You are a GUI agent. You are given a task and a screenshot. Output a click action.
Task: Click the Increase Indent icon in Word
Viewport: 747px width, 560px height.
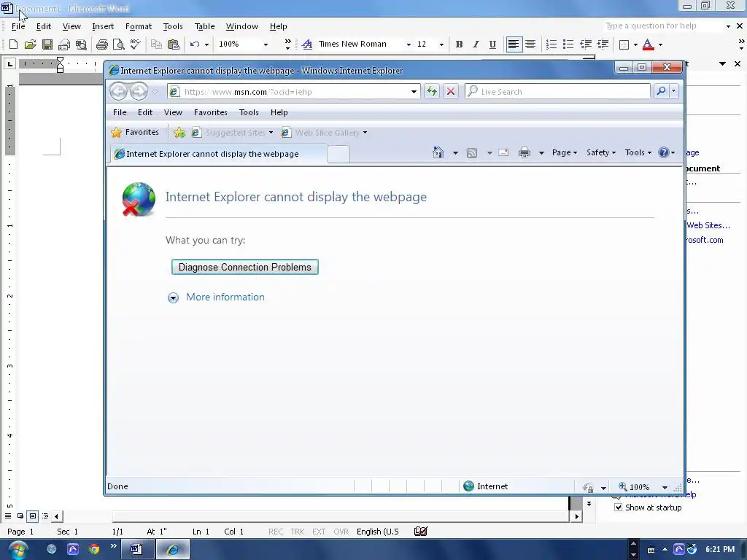(x=603, y=44)
